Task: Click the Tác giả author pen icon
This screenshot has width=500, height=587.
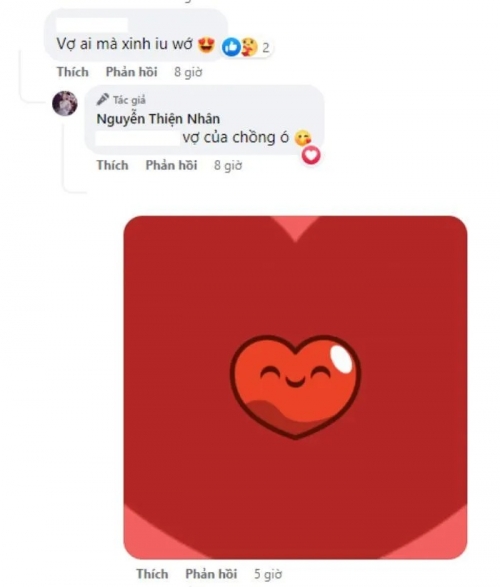Action: [103, 100]
